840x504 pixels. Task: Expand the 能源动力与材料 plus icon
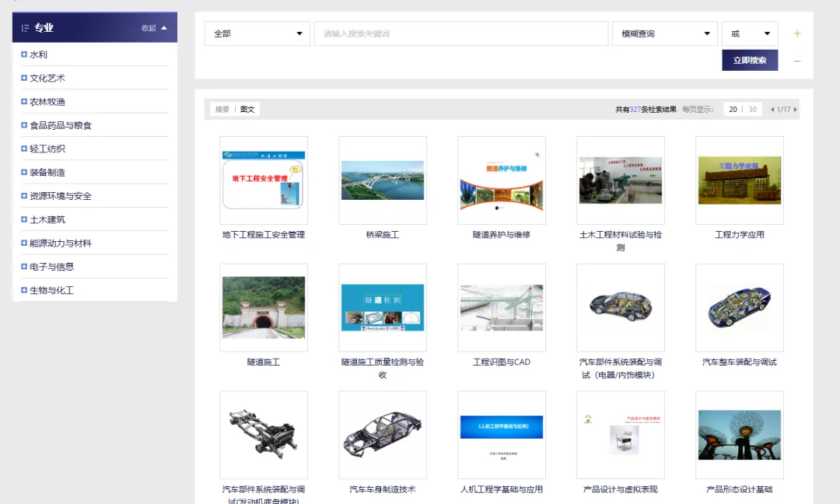(x=23, y=243)
